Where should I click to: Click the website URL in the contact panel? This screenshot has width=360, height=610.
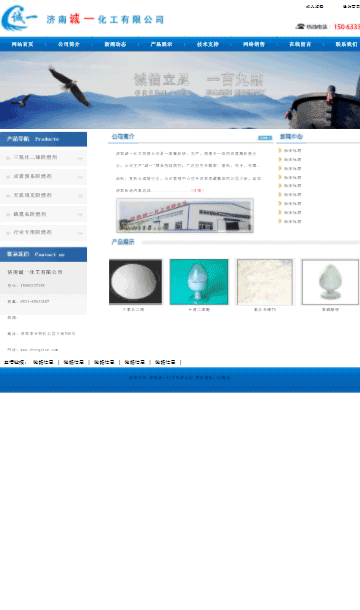[x=39, y=350]
